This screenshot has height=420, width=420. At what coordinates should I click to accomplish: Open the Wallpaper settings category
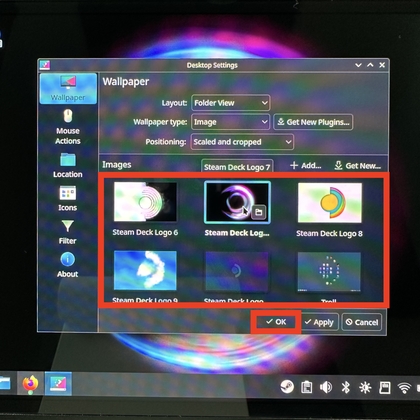click(68, 88)
